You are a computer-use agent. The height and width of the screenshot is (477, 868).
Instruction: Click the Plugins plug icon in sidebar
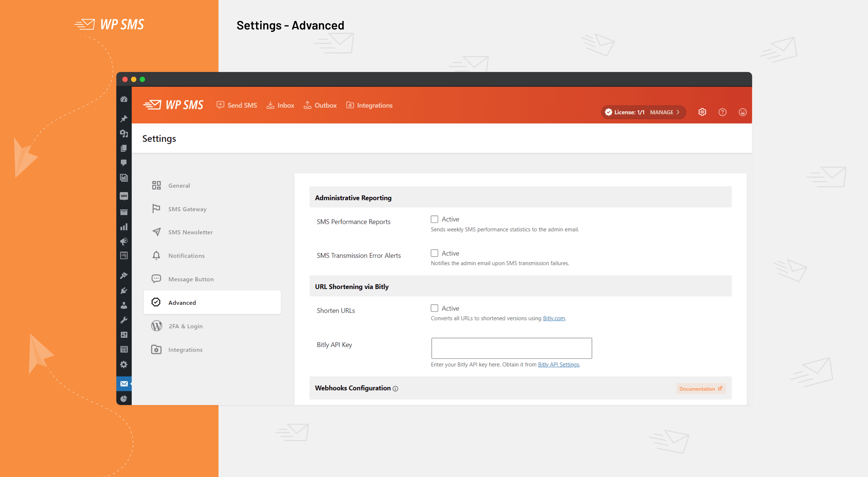tap(124, 290)
